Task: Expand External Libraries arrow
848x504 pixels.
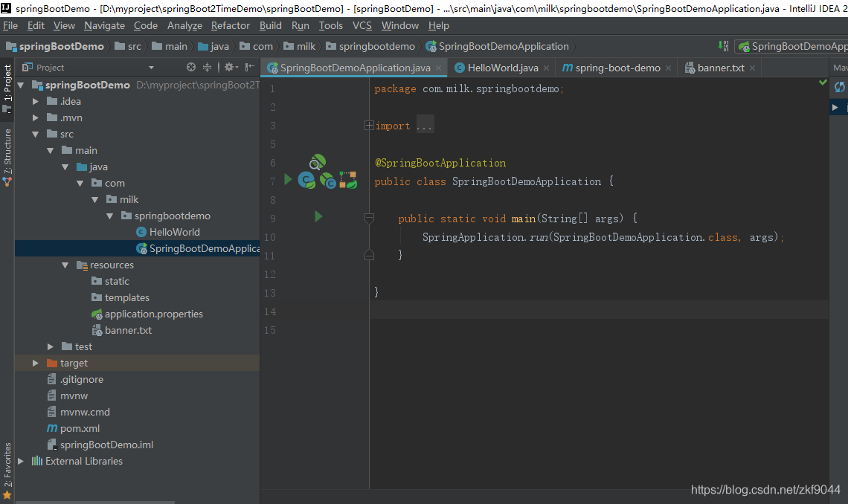Action: [x=21, y=462]
